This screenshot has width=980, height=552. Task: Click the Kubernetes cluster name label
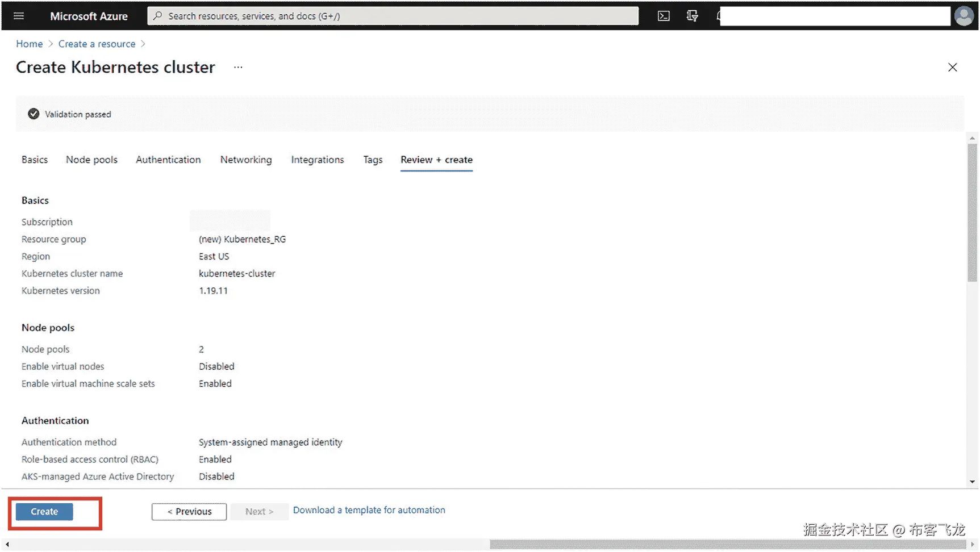tap(72, 273)
